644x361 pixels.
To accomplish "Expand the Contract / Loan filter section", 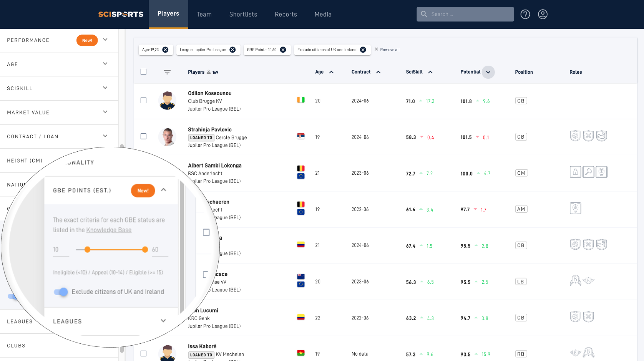I will (x=105, y=136).
